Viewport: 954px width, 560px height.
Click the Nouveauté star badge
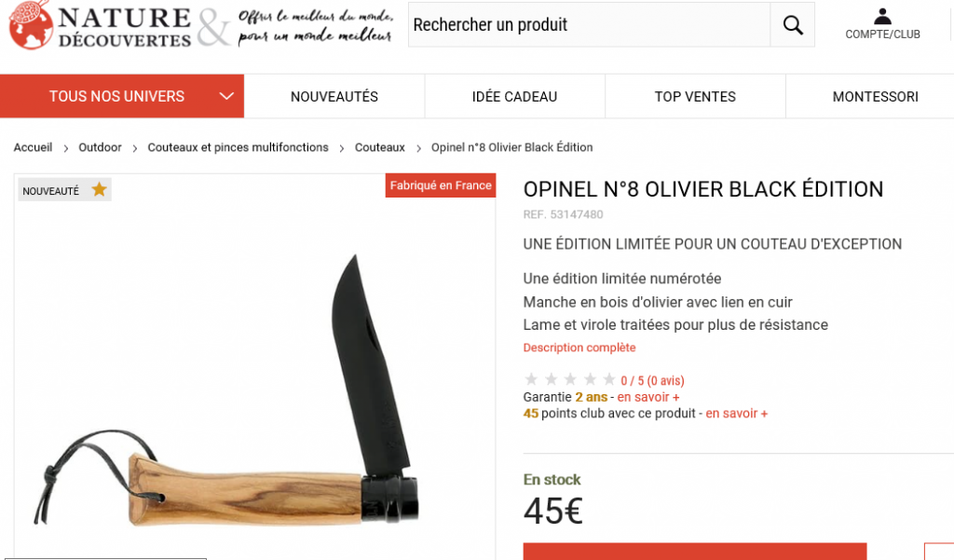pos(64,190)
